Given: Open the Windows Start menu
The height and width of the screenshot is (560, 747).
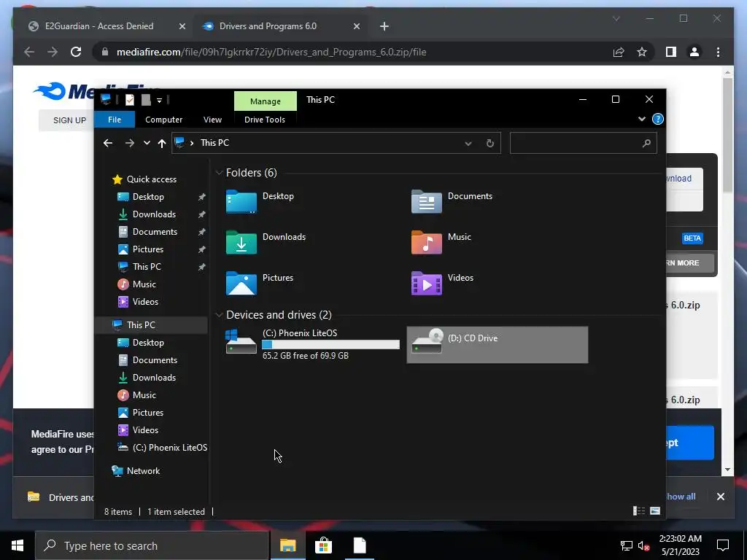Looking at the screenshot, I should tap(18, 545).
